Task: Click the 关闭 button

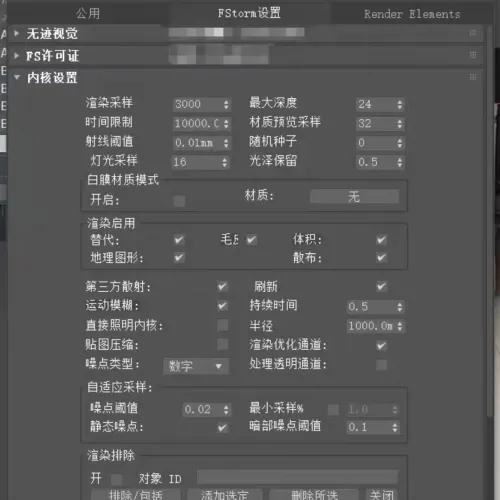Action: [382, 495]
